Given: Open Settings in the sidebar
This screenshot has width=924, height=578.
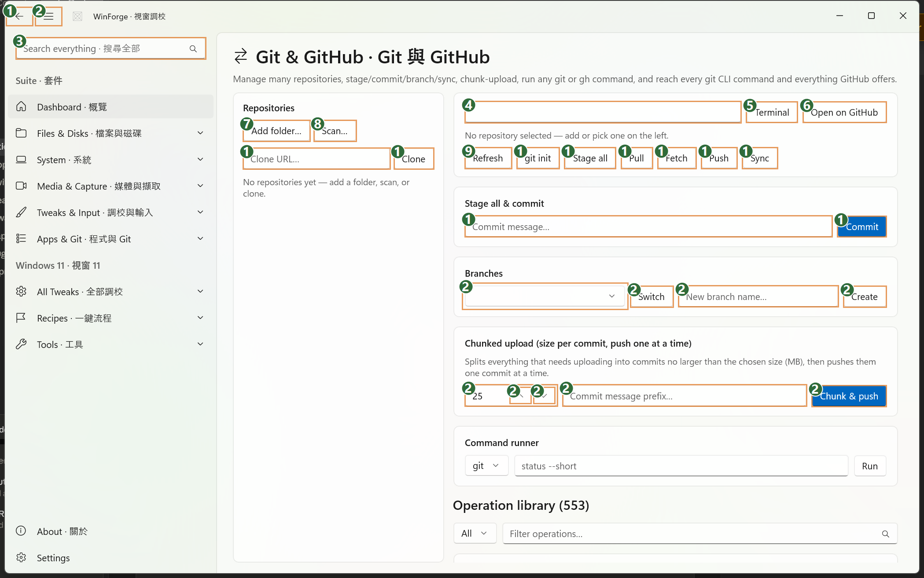Looking at the screenshot, I should click(x=110, y=557).
